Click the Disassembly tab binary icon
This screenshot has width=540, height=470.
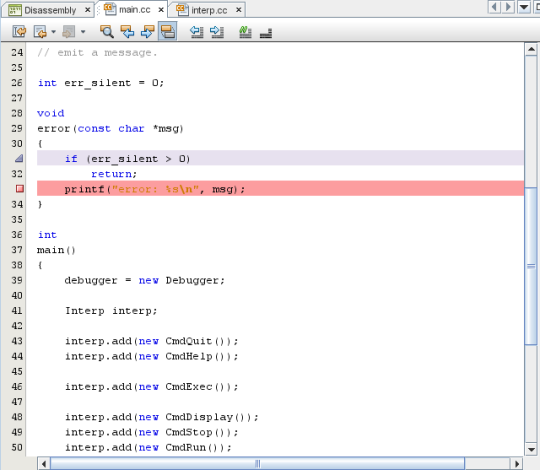[15, 10]
